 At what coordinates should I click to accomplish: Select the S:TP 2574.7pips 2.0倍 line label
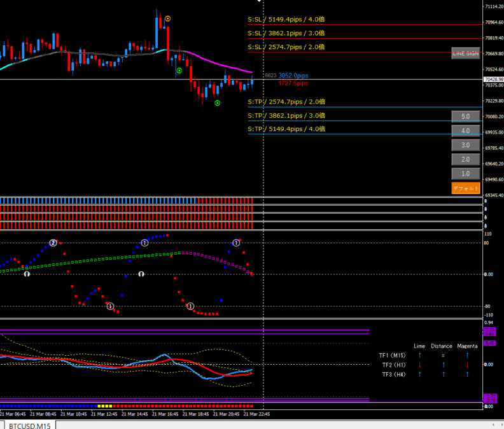point(286,102)
